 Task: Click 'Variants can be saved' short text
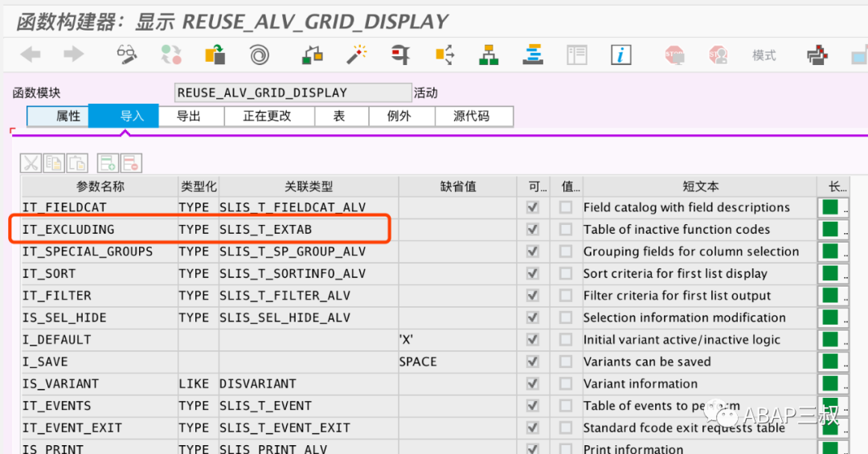pyautogui.click(x=647, y=362)
